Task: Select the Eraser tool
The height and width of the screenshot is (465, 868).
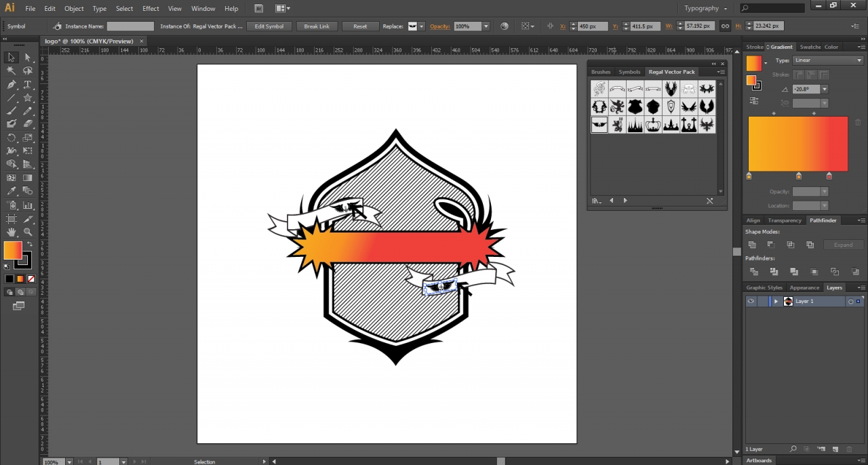Action: pyautogui.click(x=28, y=124)
